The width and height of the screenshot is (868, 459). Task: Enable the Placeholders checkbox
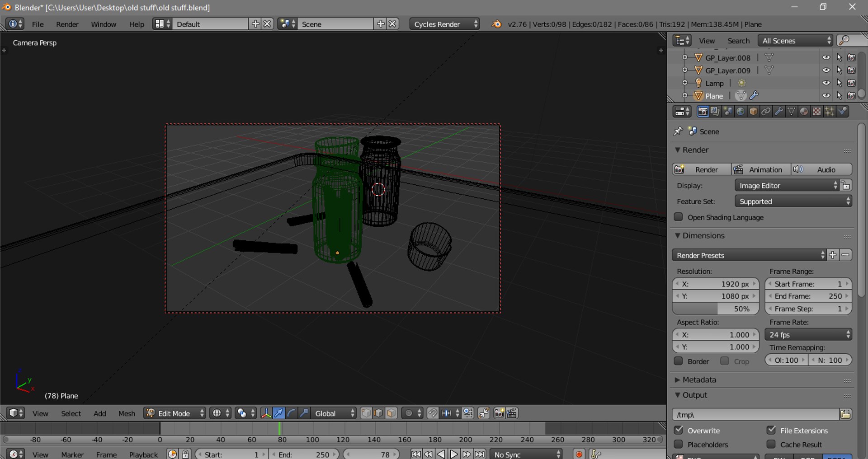click(x=678, y=444)
